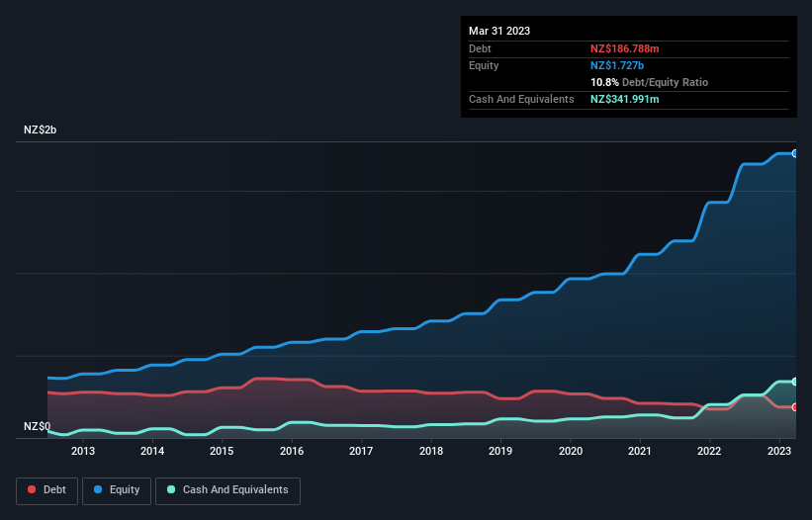Click the 2013 x-axis label

pos(83,451)
